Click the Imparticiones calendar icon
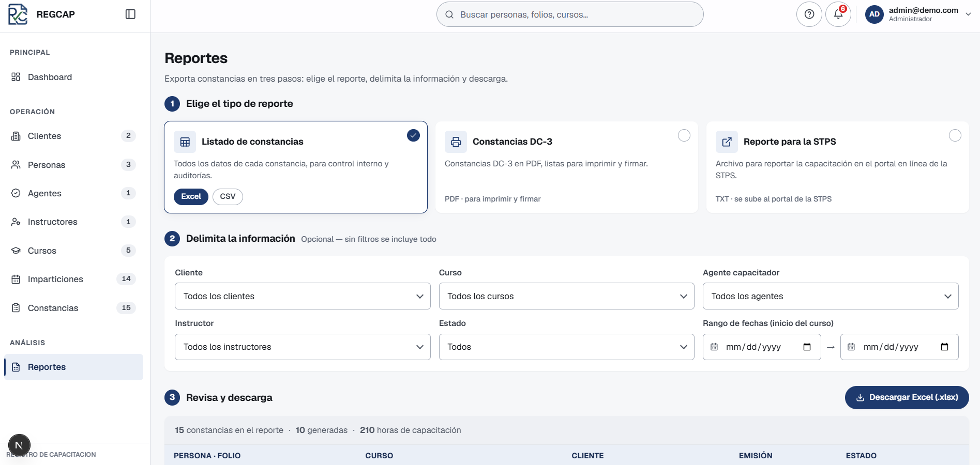This screenshot has width=980, height=465. (16, 279)
